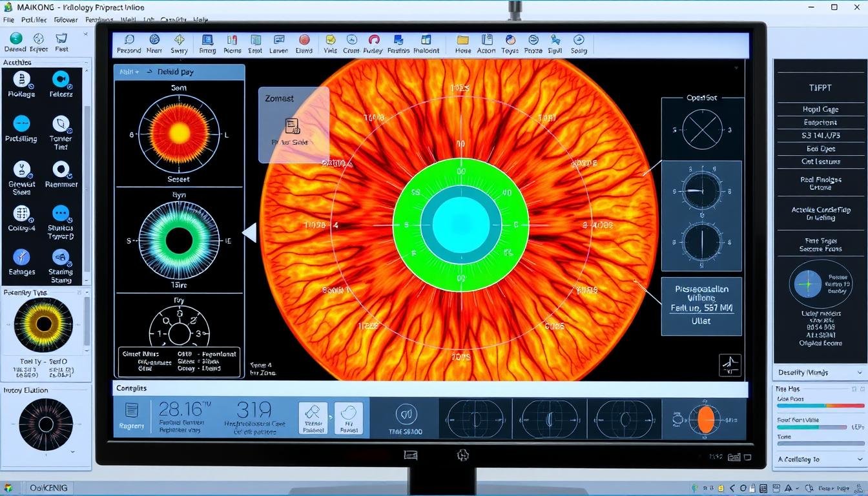868x496 pixels.
Task: Expand the Desaility dropdown on the right panel
Action: (x=819, y=372)
